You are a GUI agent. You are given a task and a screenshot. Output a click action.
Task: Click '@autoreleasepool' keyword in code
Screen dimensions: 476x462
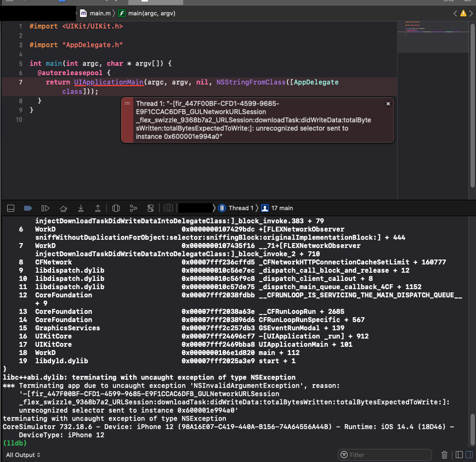pos(70,73)
